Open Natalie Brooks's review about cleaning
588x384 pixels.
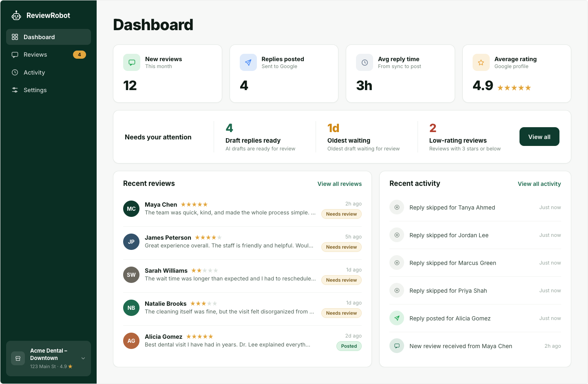coord(230,312)
